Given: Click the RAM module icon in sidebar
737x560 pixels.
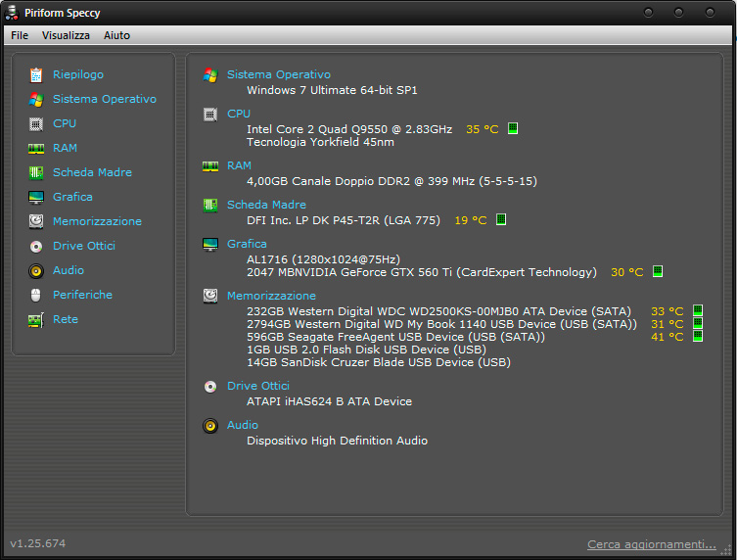Looking at the screenshot, I should (36, 148).
